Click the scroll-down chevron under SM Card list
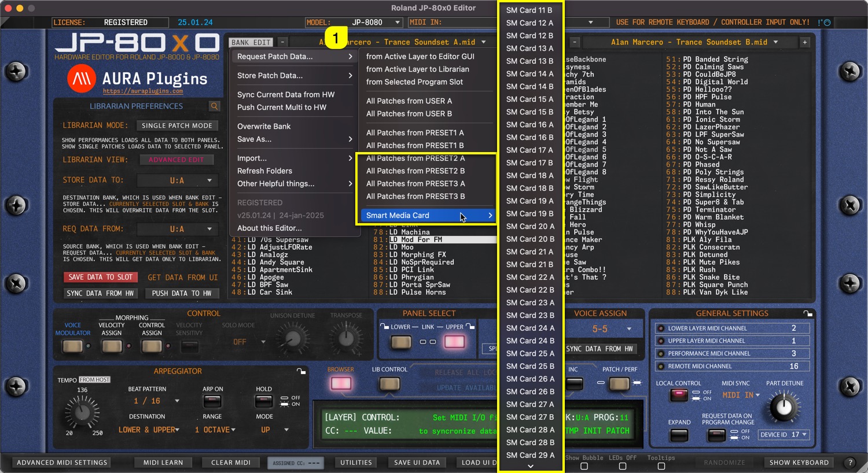Image resolution: width=868 pixels, height=473 pixels. (x=530, y=467)
